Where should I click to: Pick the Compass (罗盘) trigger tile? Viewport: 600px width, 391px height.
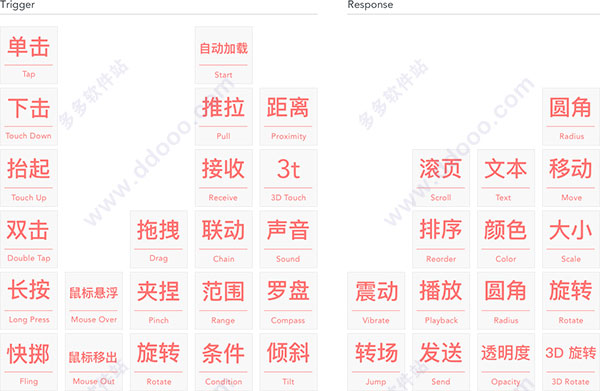pos(289,301)
